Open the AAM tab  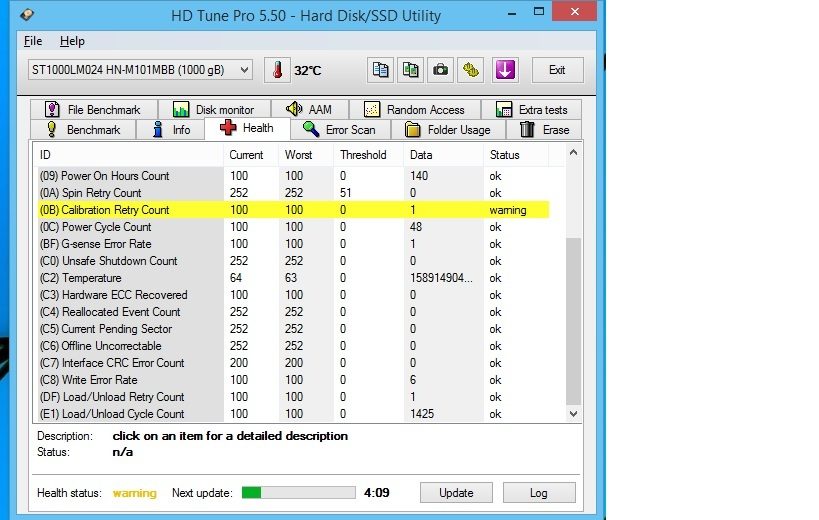tap(310, 110)
